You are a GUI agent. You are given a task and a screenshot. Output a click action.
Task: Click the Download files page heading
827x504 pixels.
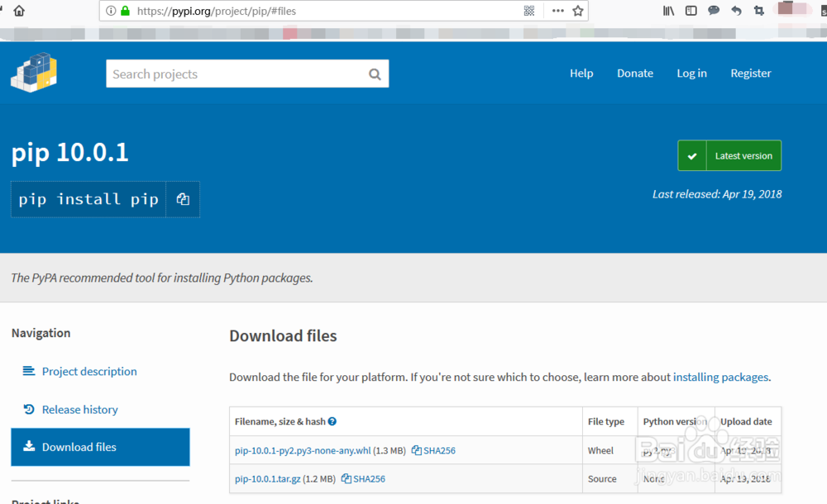pyautogui.click(x=283, y=335)
